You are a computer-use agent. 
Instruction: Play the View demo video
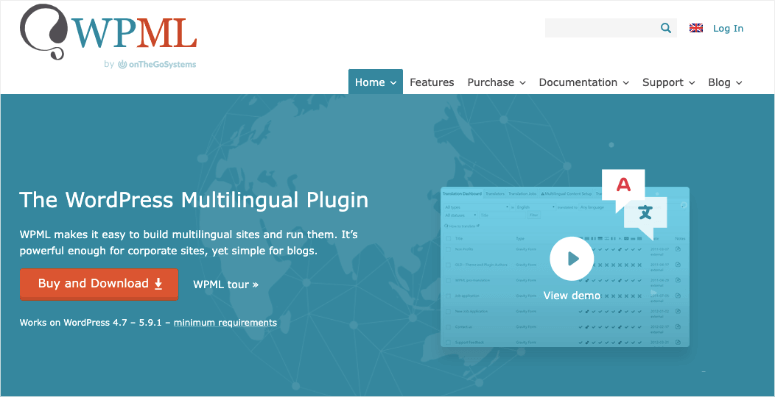(x=572, y=259)
